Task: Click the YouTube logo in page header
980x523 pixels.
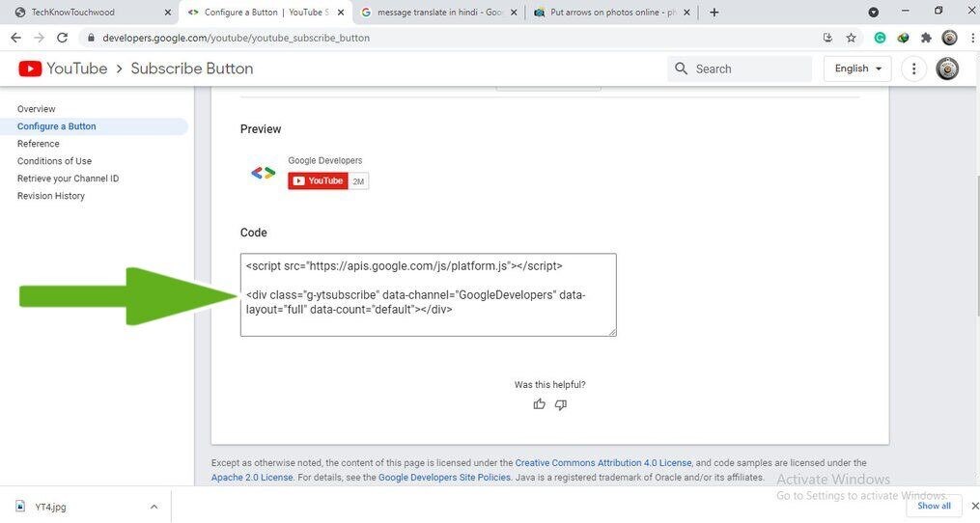Action: [29, 69]
